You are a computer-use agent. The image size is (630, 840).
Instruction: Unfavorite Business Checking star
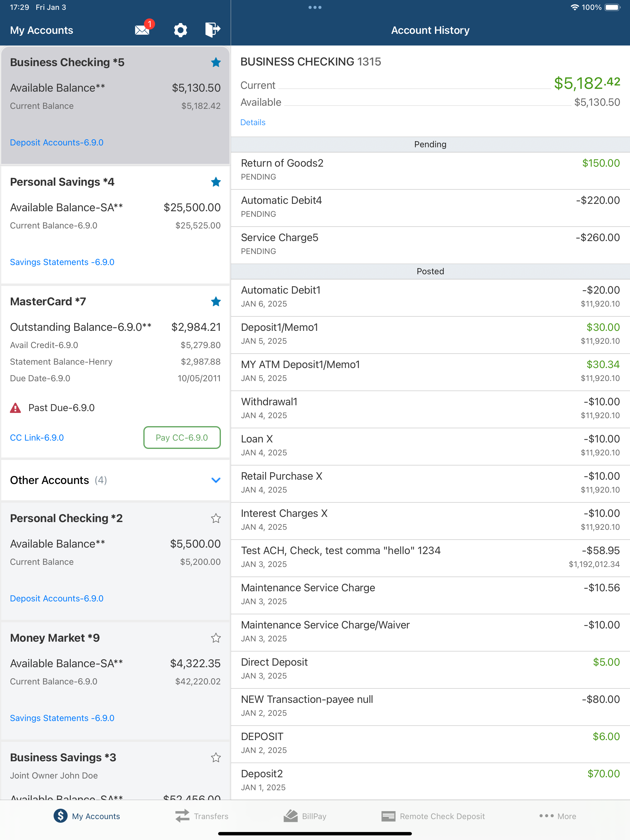point(216,62)
